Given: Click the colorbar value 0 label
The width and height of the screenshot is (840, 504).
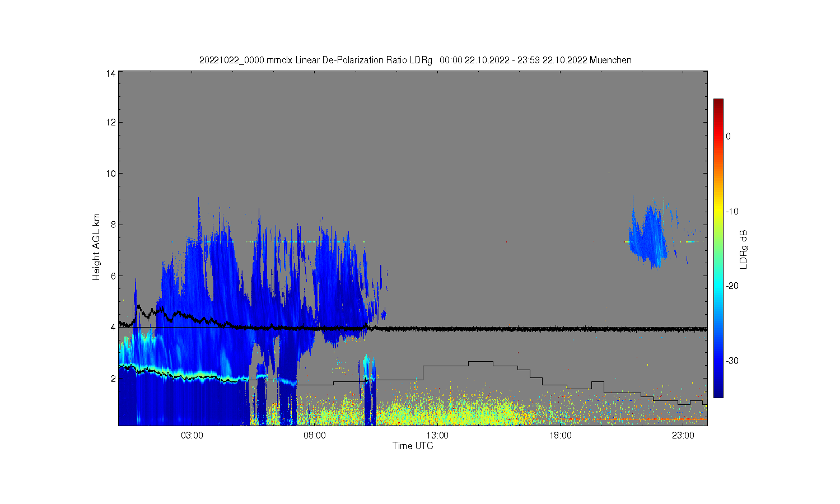Looking at the screenshot, I should pos(728,136).
